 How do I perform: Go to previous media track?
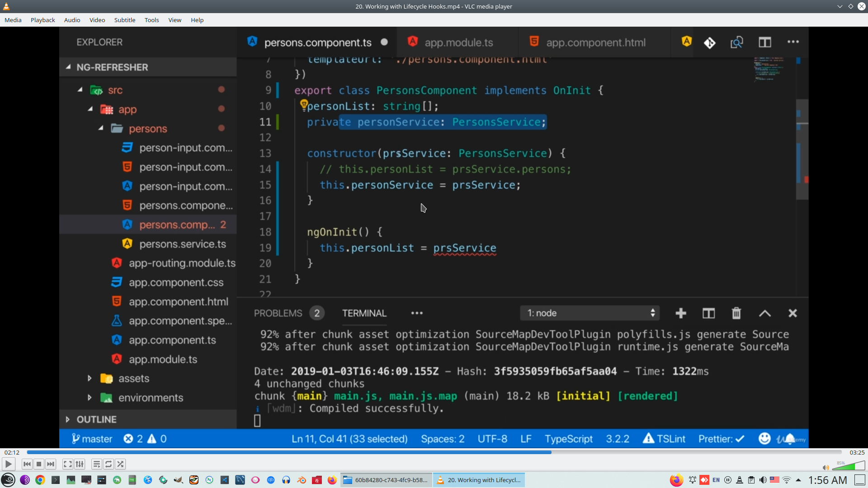coord(27,464)
